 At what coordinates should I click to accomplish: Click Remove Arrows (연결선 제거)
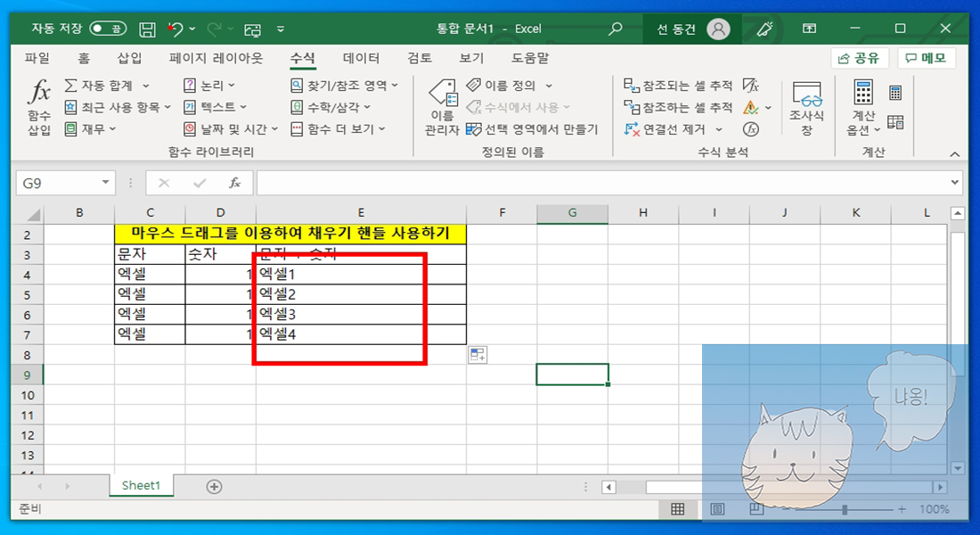pos(665,129)
